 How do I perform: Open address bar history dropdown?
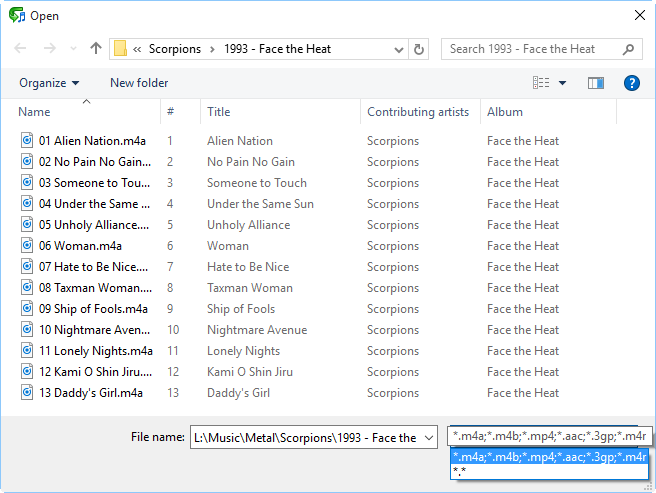(x=399, y=50)
